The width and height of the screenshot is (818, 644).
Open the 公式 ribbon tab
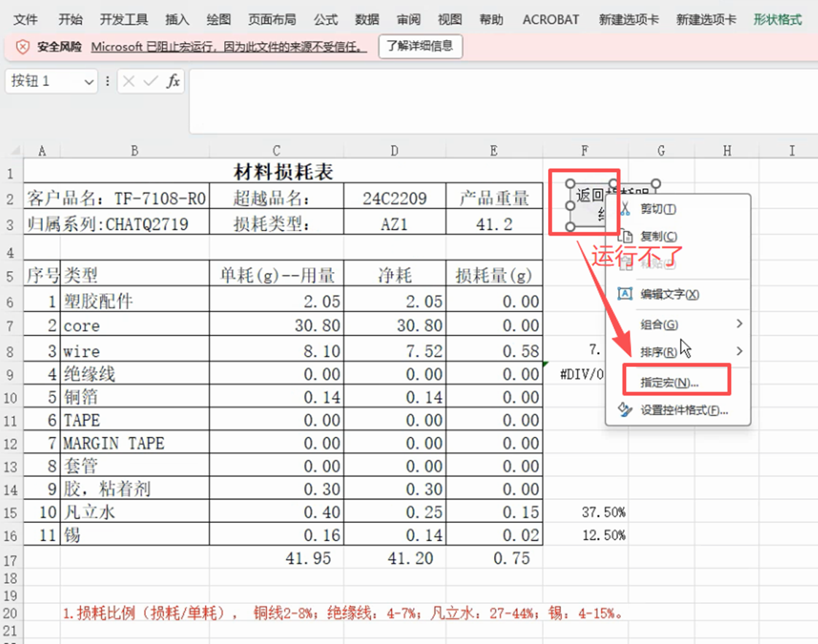click(x=325, y=20)
